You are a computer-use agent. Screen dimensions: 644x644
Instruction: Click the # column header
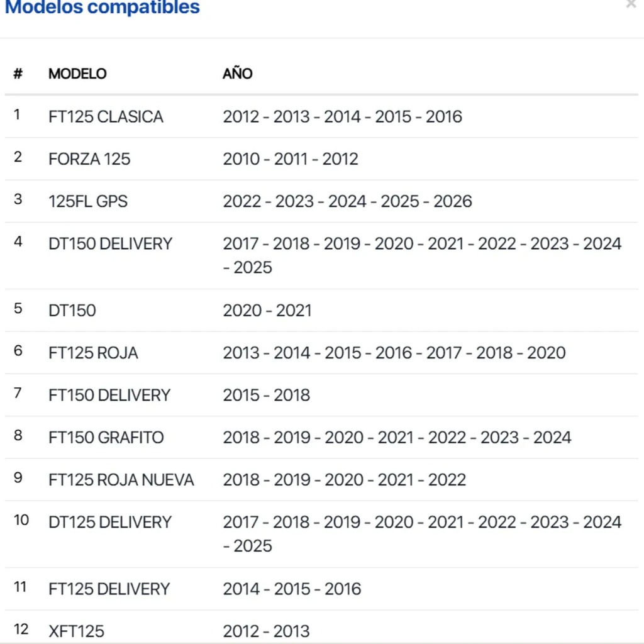point(18,74)
